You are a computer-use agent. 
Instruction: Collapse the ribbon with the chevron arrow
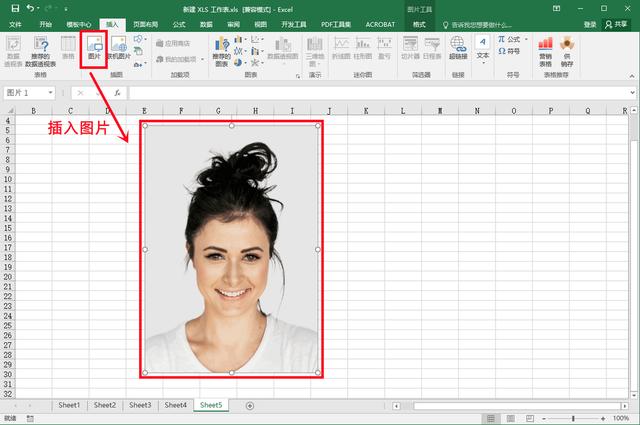tap(630, 75)
